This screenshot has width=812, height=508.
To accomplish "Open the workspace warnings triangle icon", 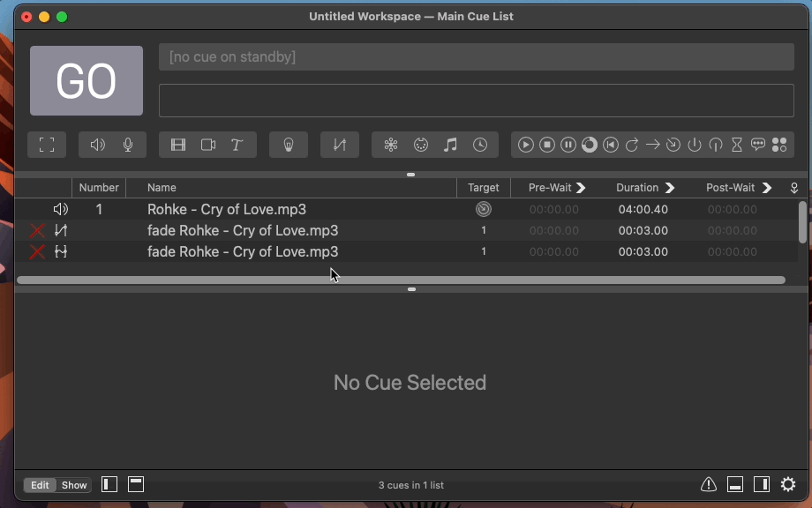I will [709, 485].
